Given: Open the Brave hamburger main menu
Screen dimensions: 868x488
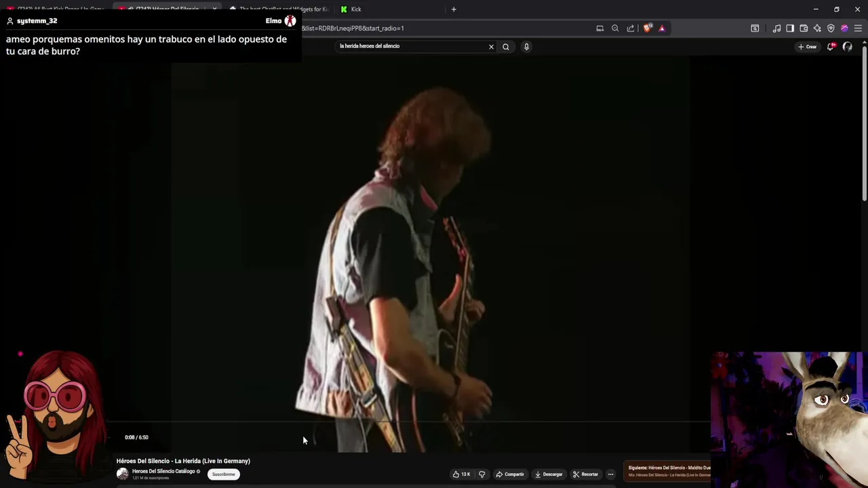Looking at the screenshot, I should point(858,28).
